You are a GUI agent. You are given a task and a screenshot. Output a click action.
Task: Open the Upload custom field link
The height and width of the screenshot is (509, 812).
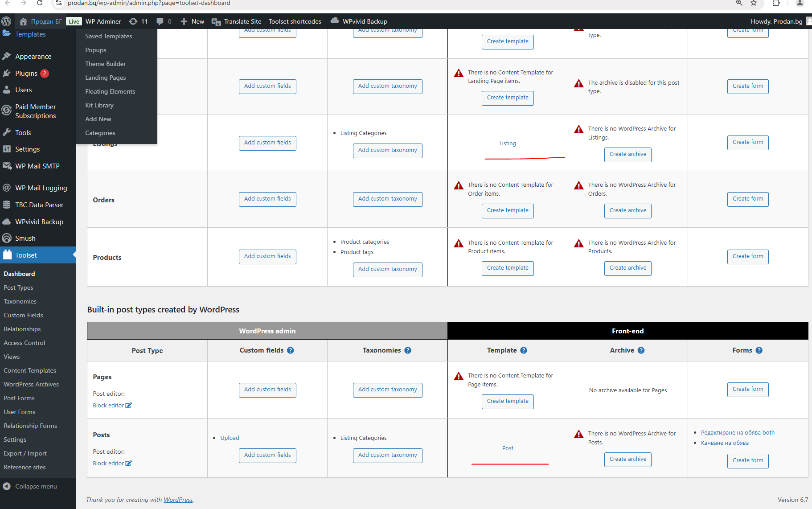pyautogui.click(x=230, y=438)
